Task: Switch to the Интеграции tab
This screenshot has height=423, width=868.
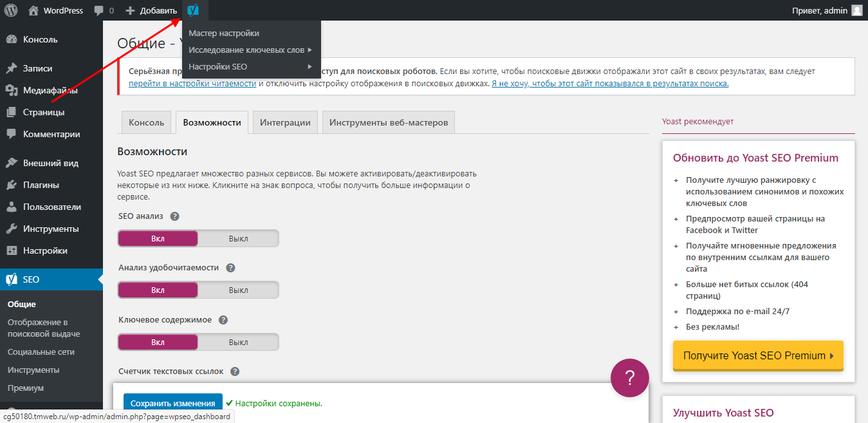Action: pos(285,122)
